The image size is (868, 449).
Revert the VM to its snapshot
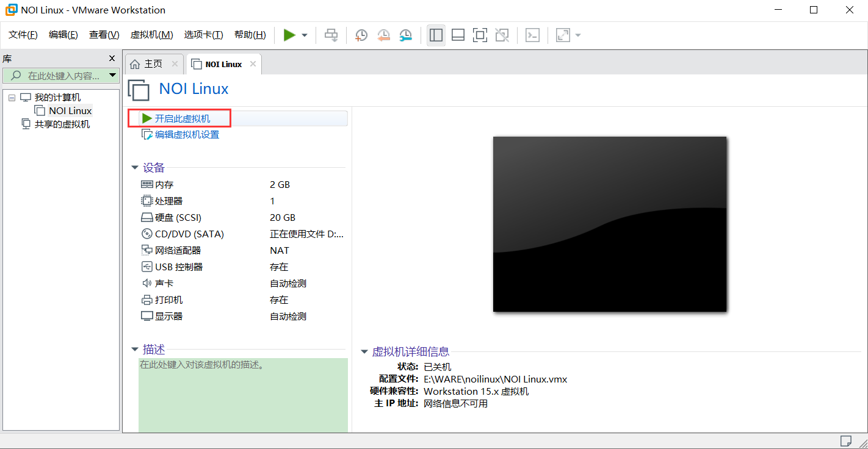tap(383, 35)
